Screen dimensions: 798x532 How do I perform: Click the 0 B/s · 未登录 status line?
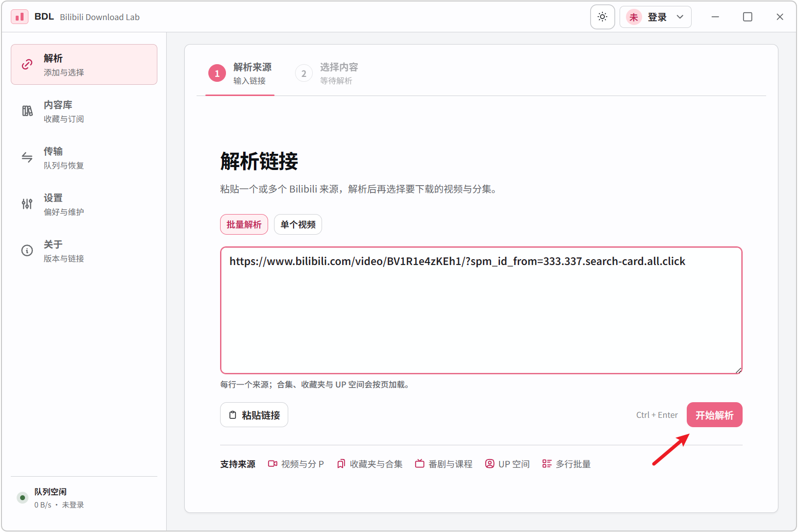coord(59,505)
